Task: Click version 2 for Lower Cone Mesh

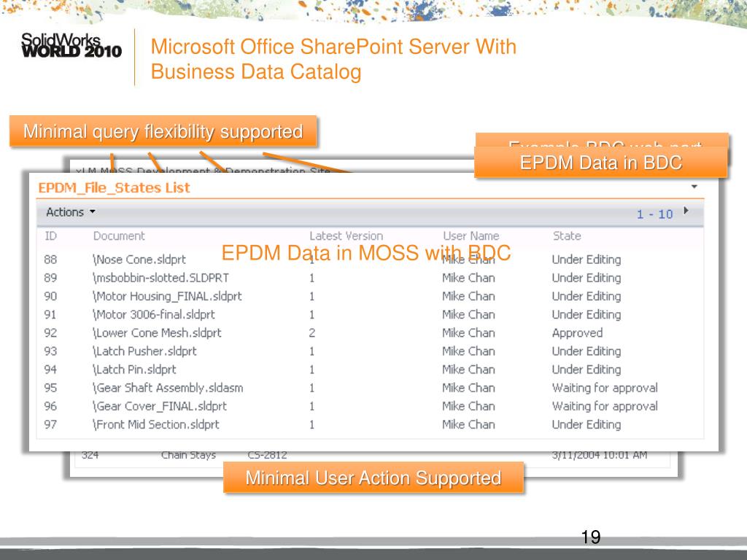Action: pyautogui.click(x=312, y=332)
